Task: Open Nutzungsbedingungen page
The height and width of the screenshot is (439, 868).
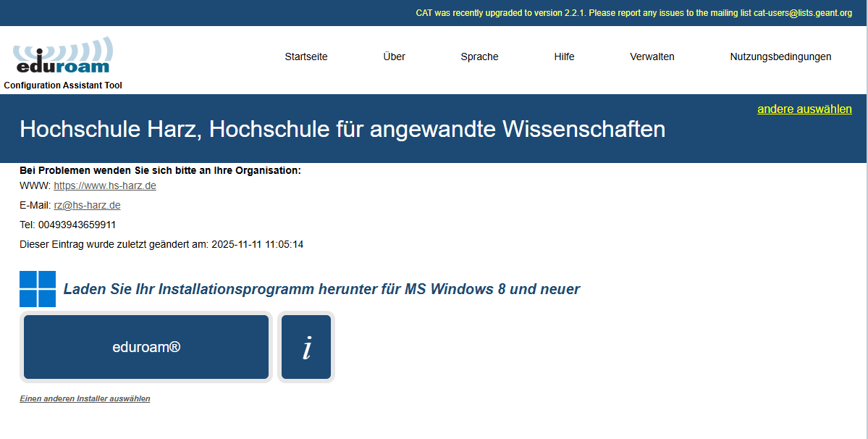Action: pos(780,57)
